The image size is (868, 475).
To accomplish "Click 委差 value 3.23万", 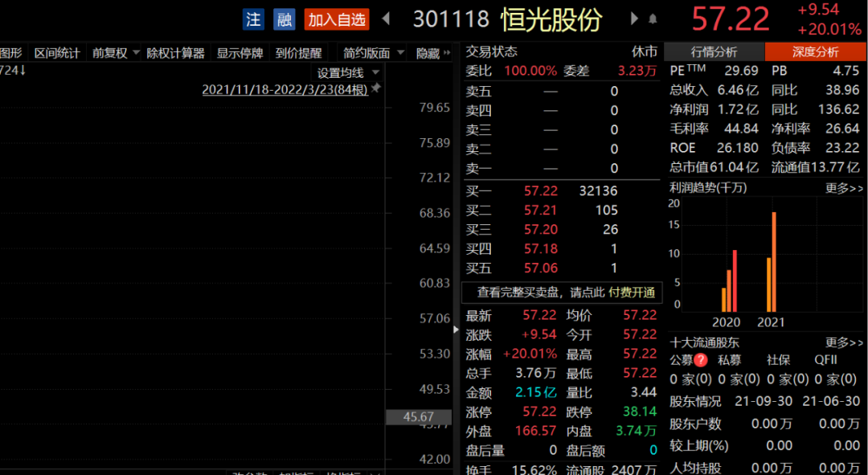I will coord(637,71).
